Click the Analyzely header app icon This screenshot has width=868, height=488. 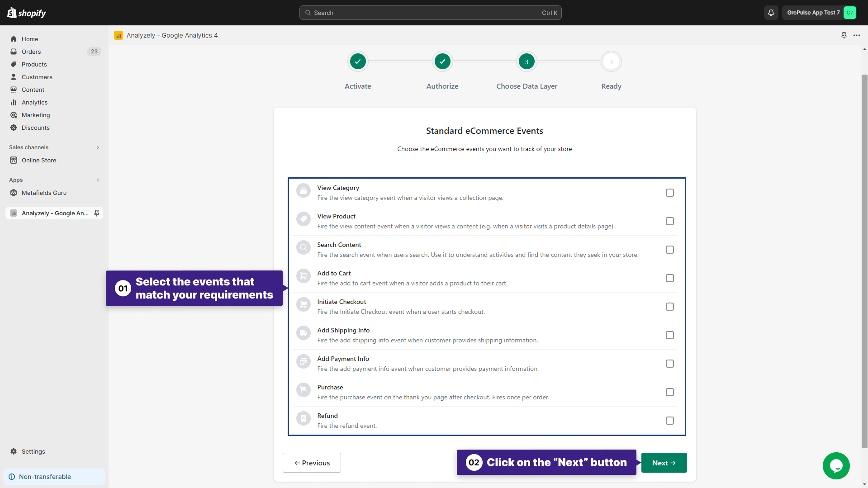pyautogui.click(x=119, y=35)
